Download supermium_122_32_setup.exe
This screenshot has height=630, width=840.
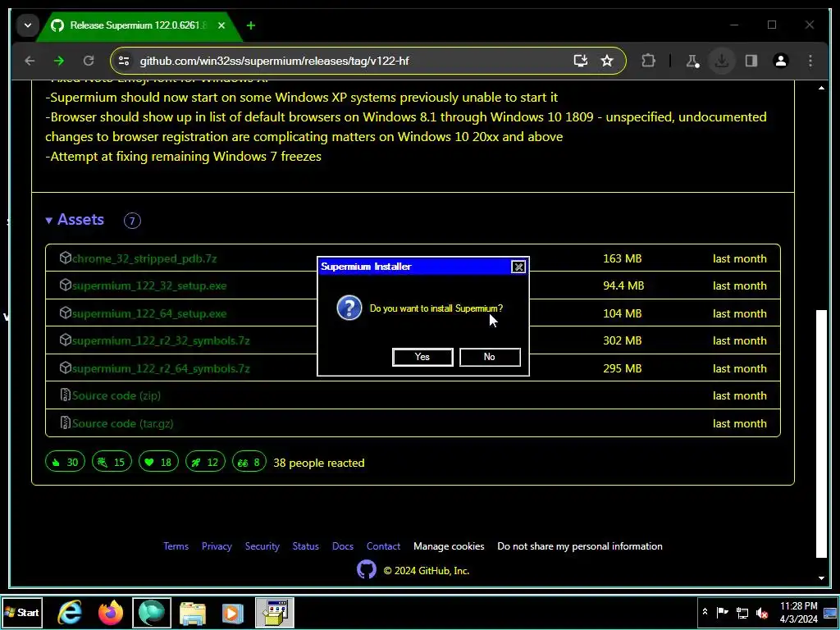pos(149,286)
